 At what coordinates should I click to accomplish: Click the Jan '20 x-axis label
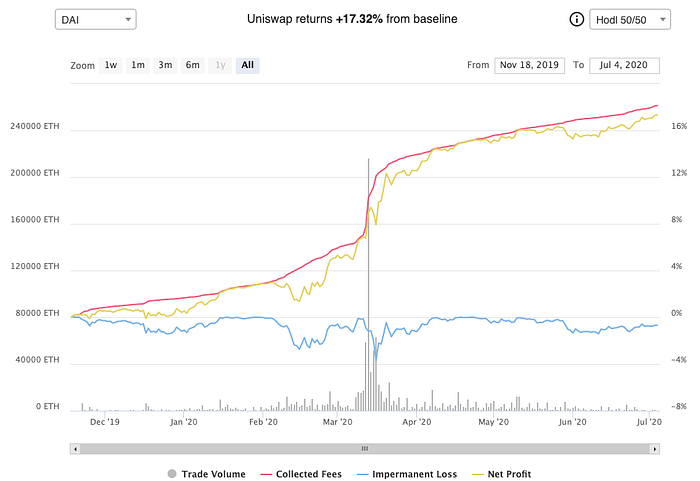click(x=183, y=422)
